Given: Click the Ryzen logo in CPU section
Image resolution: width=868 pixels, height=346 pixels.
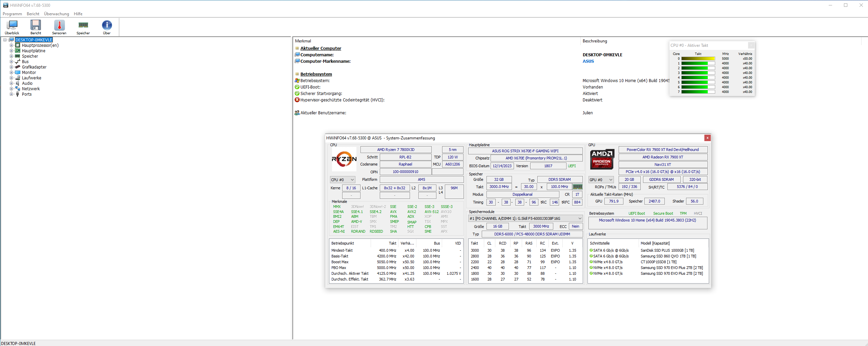Looking at the screenshot, I should (344, 159).
